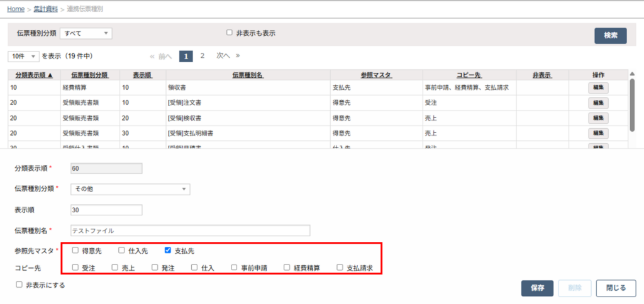
Task: Open the Home breadcrumb link
Action: click(x=16, y=9)
